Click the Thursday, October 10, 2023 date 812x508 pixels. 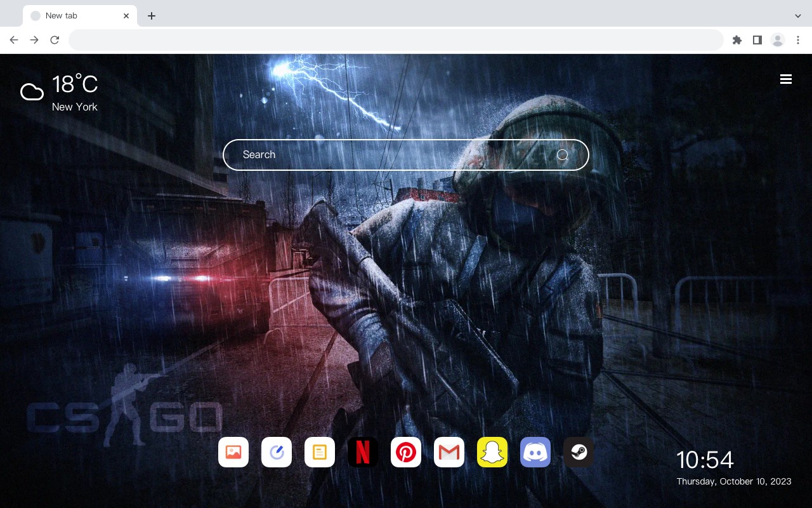734,481
